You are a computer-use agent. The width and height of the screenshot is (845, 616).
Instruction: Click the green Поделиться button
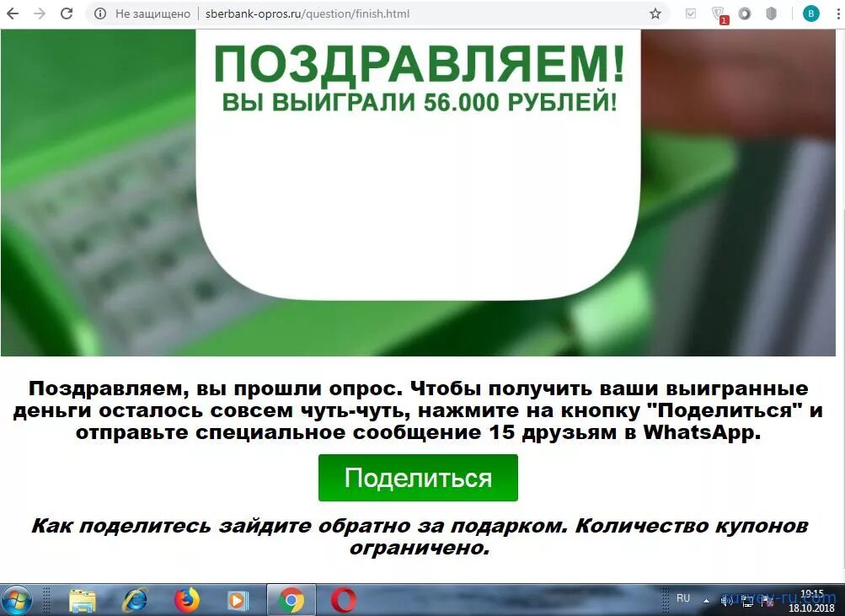pyautogui.click(x=418, y=478)
